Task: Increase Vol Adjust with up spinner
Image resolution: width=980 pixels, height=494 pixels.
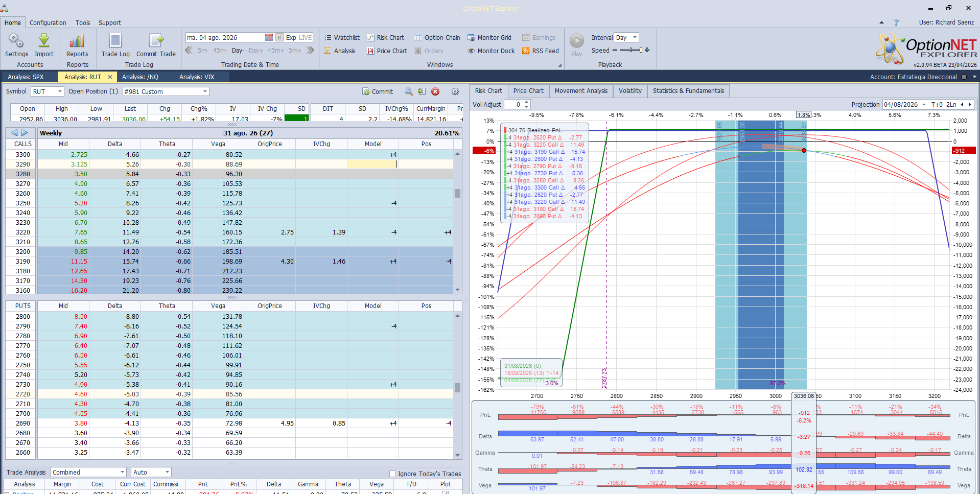Action: point(527,102)
